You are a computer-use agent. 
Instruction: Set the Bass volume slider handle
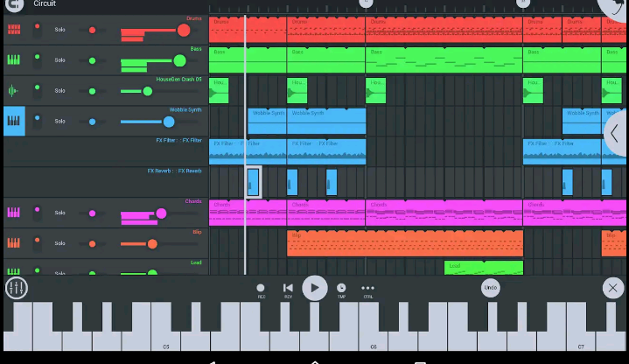179,60
